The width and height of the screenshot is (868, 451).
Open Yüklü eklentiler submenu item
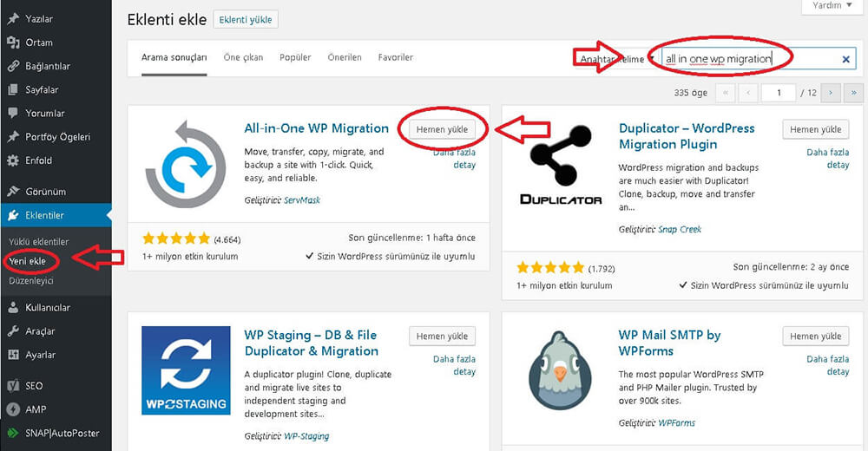(x=39, y=242)
